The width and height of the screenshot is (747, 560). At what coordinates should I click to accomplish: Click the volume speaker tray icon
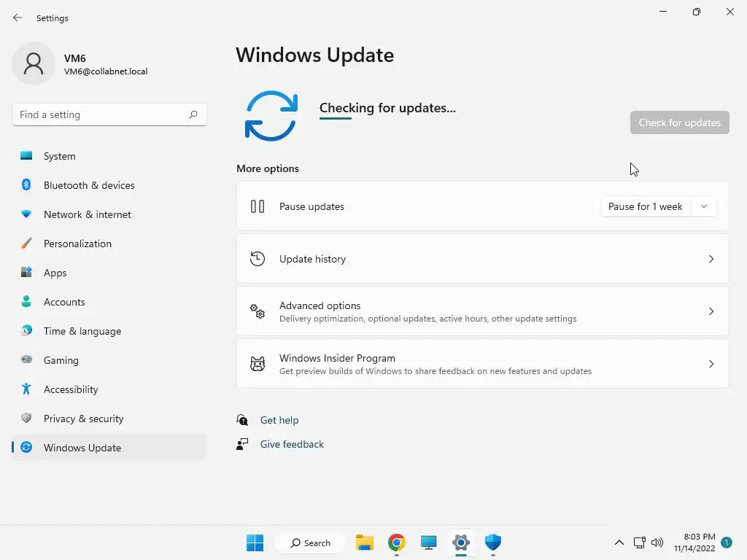point(657,542)
